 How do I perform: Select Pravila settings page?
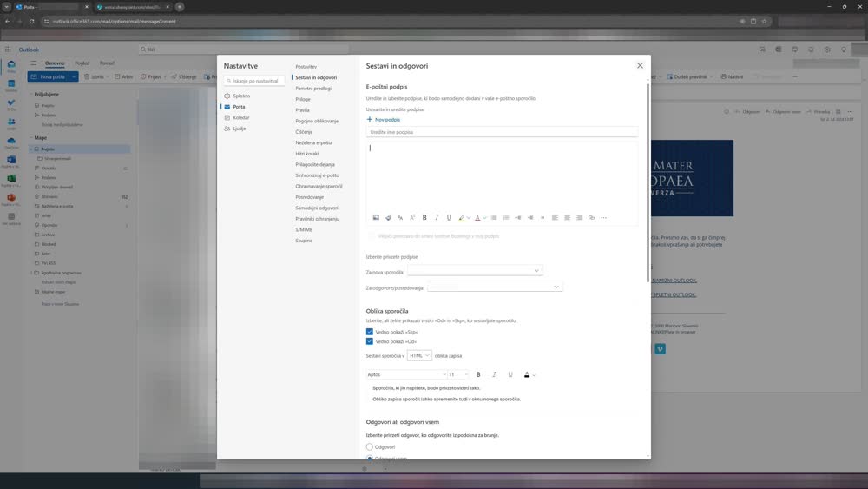(x=302, y=110)
